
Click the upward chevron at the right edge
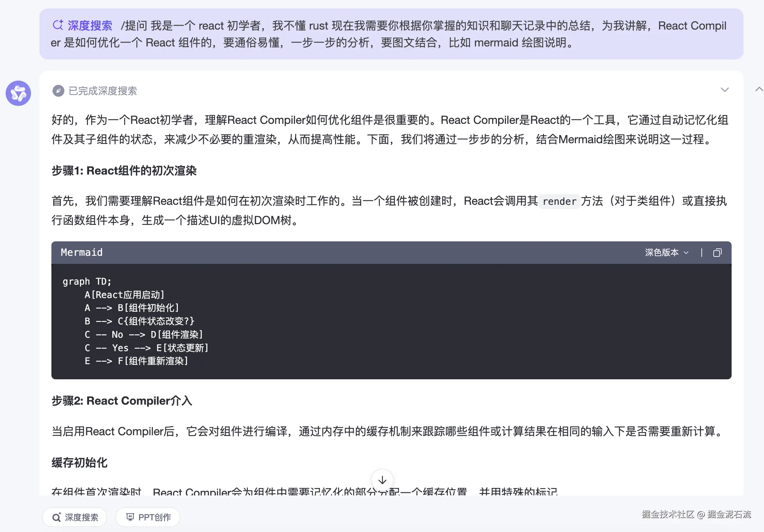[x=759, y=89]
